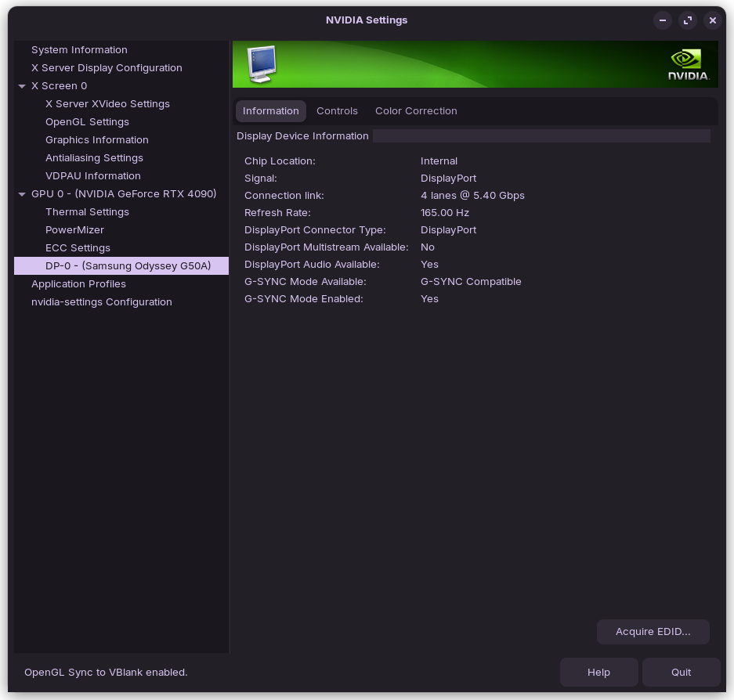
Task: Click the NVIDIA logo in the banner
Action: (x=689, y=65)
